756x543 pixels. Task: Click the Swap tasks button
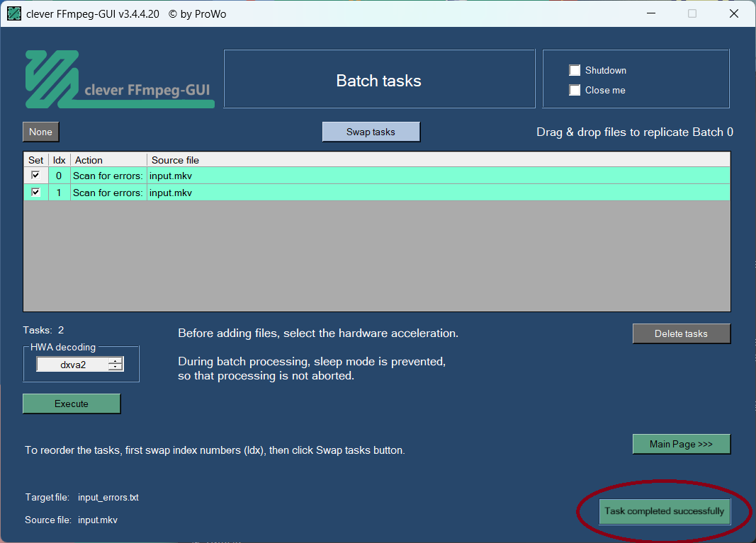coord(371,132)
